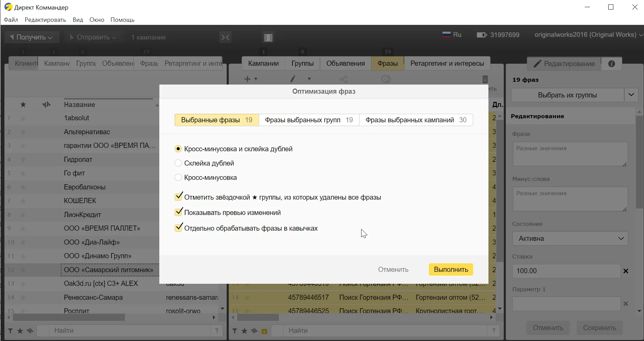This screenshot has height=341, width=644.
Task: Click 'Сохранить' in the editing panel
Action: click(x=599, y=328)
